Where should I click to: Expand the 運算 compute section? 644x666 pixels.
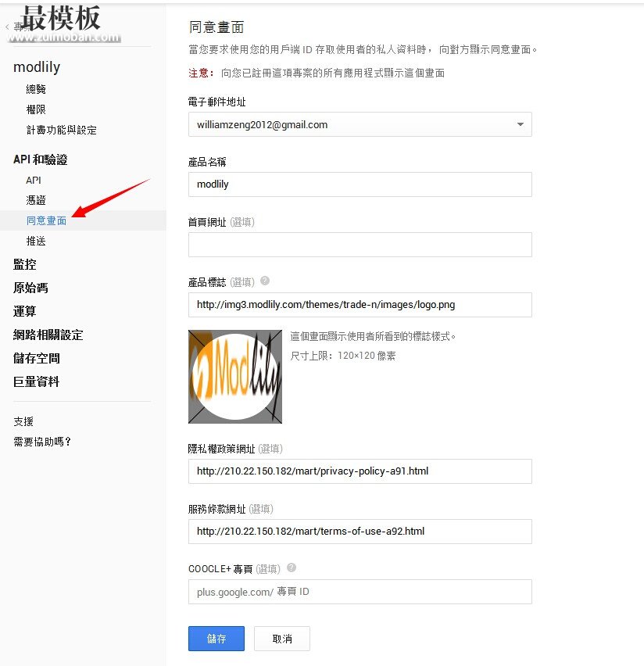point(25,311)
